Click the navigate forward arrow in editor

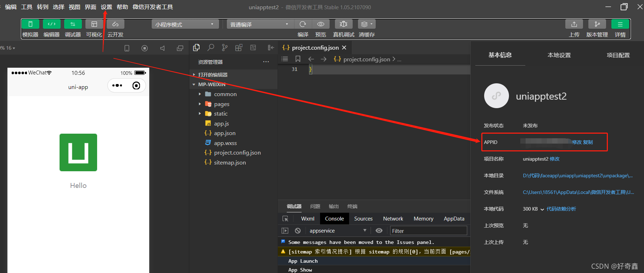[x=324, y=59]
